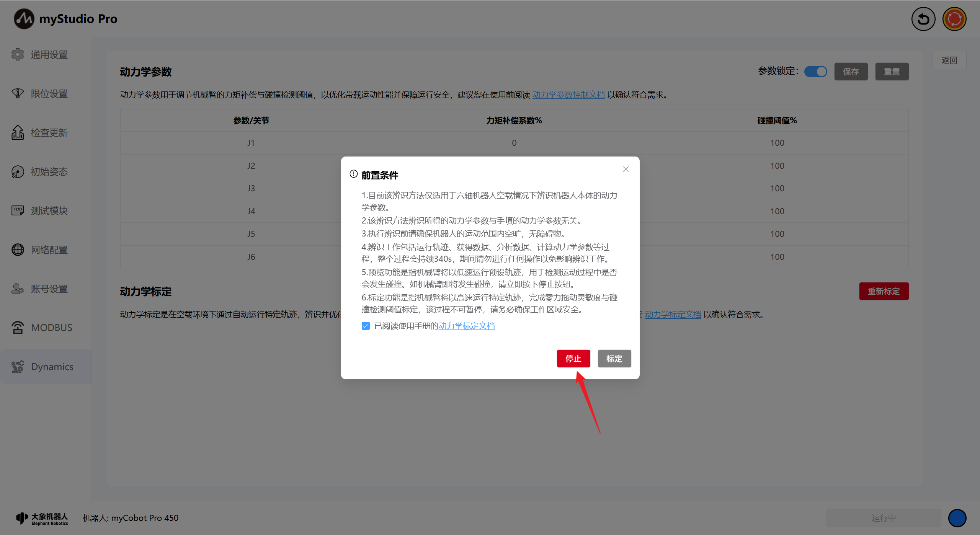This screenshot has width=980, height=535.
Task: Toggle the 参数锁定 switch
Action: pos(815,72)
